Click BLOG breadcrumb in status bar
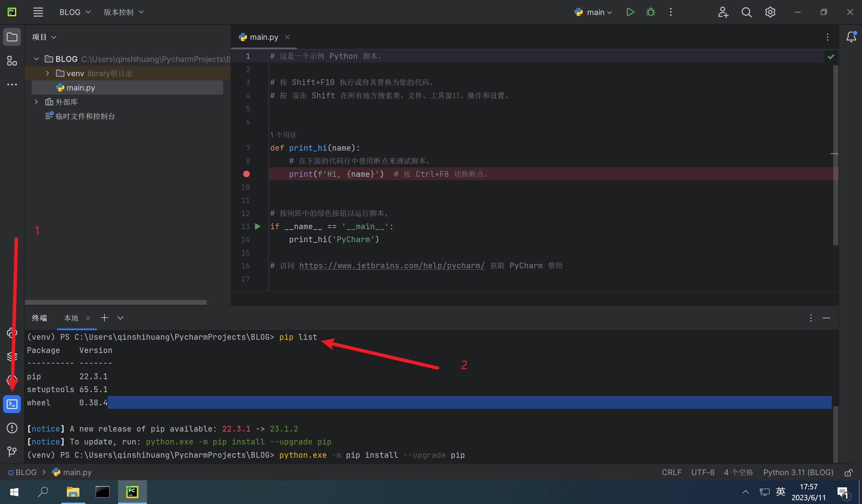 (22, 472)
